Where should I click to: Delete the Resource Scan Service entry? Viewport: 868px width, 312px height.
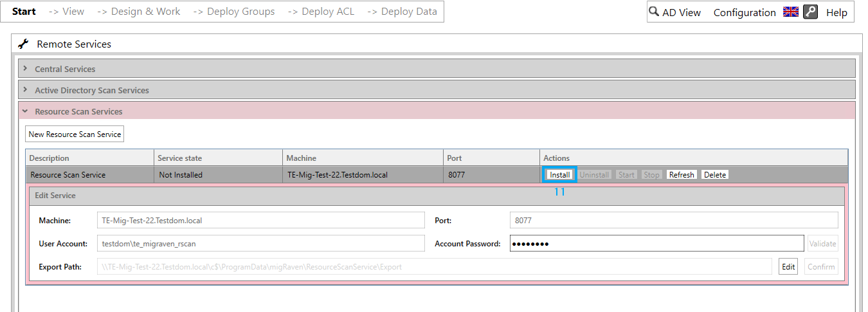[715, 175]
